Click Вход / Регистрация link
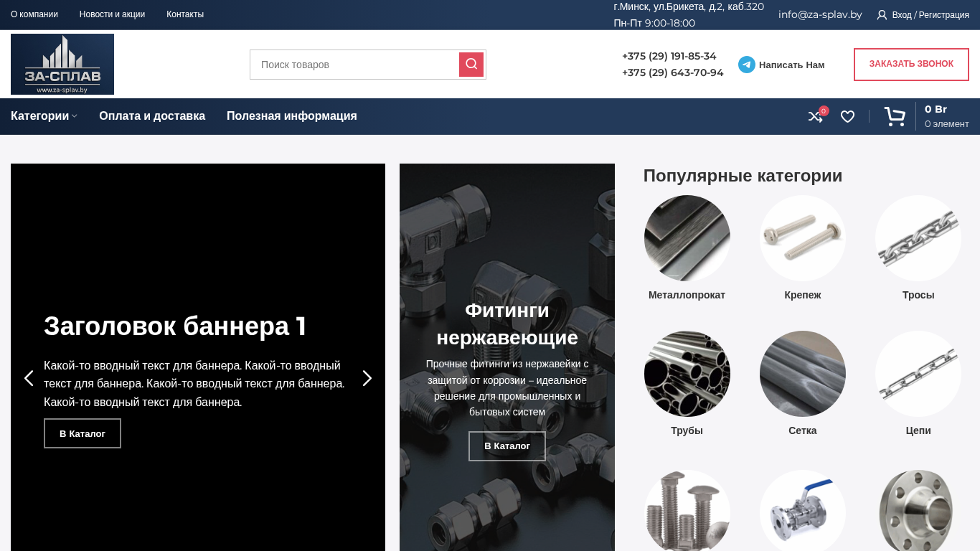The height and width of the screenshot is (551, 980). (x=930, y=14)
